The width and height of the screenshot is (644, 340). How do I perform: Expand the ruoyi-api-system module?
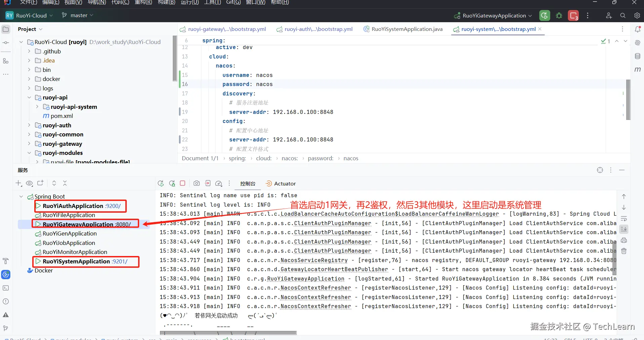coord(37,107)
